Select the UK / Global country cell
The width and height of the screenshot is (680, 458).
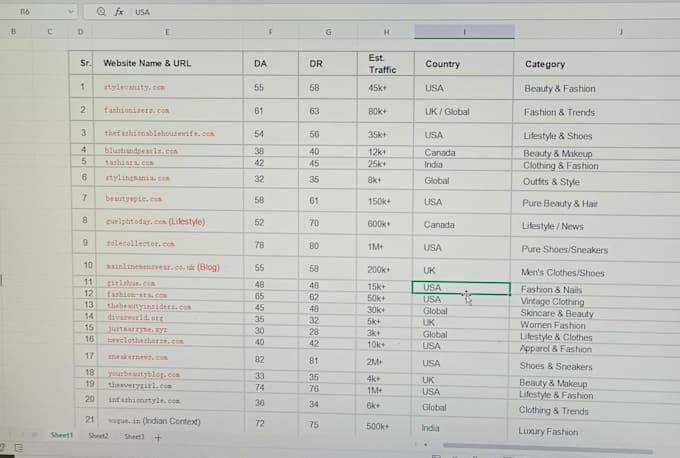tap(463, 112)
